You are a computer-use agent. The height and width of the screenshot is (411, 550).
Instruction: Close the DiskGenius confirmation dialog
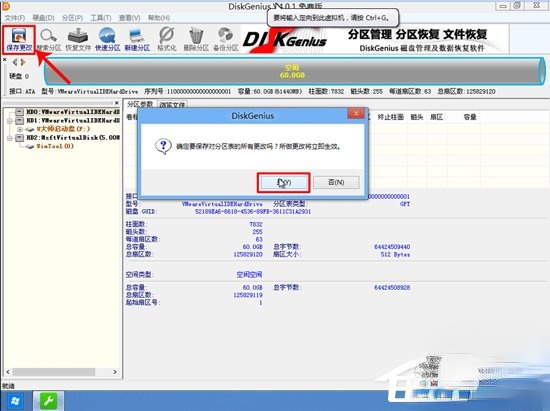tap(356, 113)
